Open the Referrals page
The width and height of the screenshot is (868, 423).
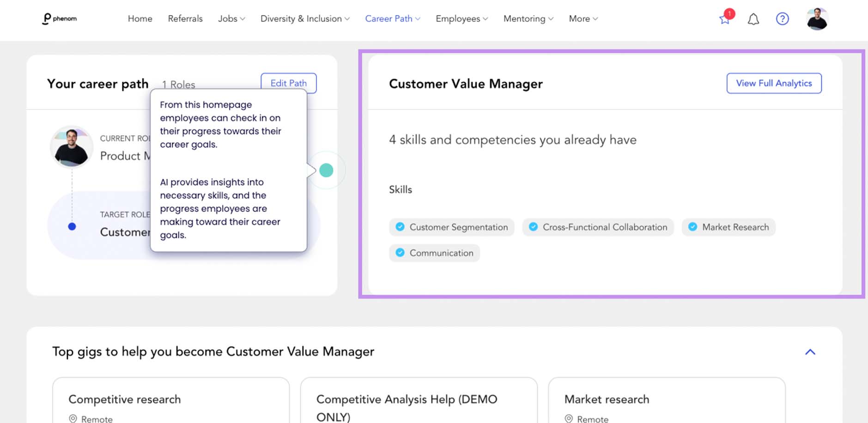pos(185,19)
